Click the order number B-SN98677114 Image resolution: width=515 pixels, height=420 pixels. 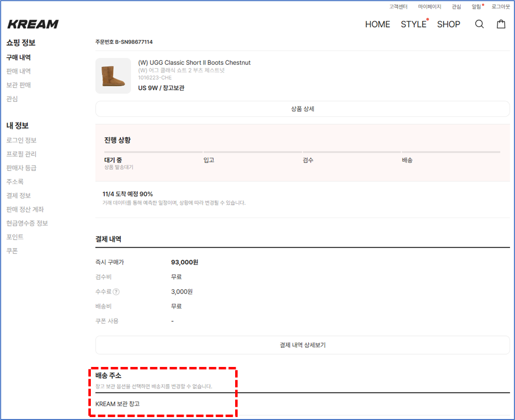pyautogui.click(x=134, y=42)
